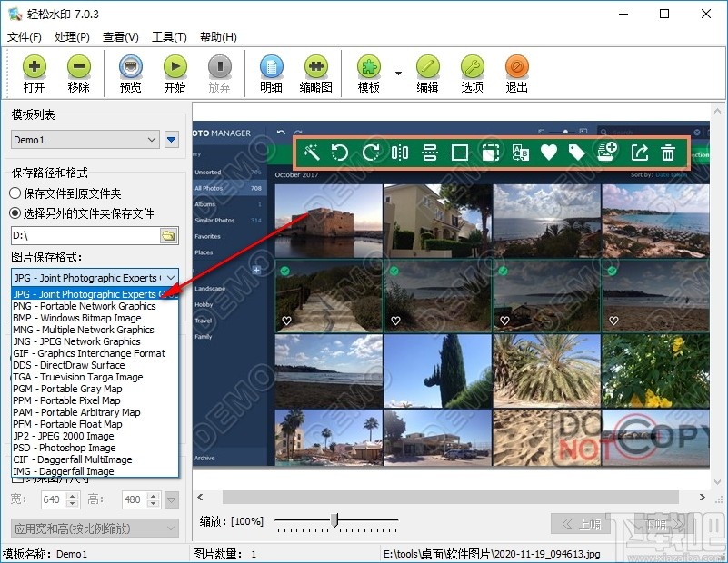This screenshot has width=728, height=563.
Task: Open the Edit (编辑) pencil icon
Action: click(427, 66)
